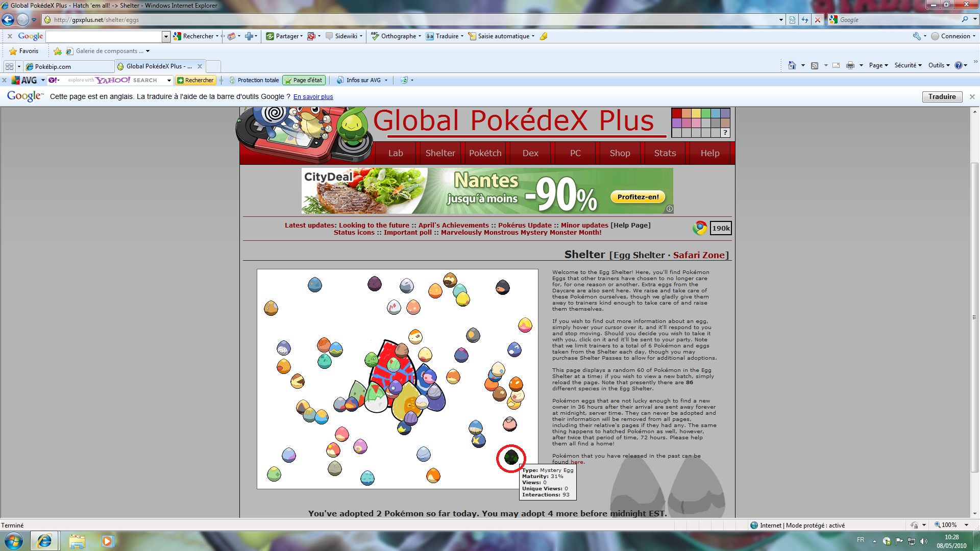Open the Lab navigation tab
Screen dimensions: 980x551
[x=396, y=153]
